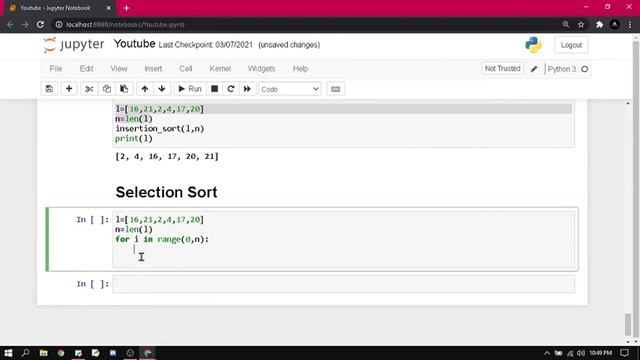This screenshot has height=360, width=640.
Task: Click the insertion sort output list
Action: (x=167, y=156)
